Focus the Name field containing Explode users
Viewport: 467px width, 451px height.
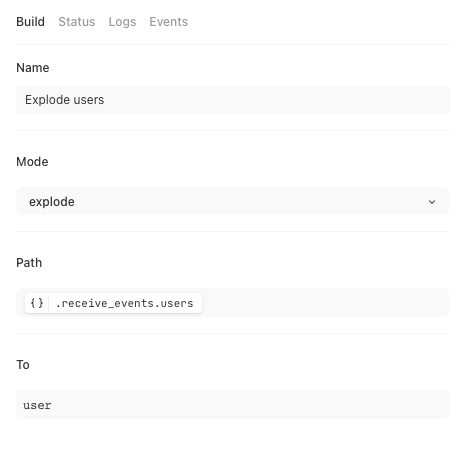233,100
